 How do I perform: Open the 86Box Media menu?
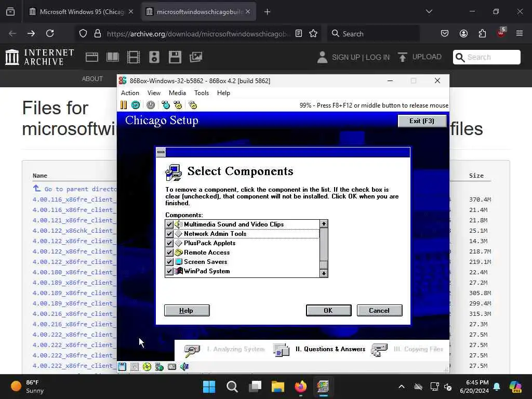[177, 93]
